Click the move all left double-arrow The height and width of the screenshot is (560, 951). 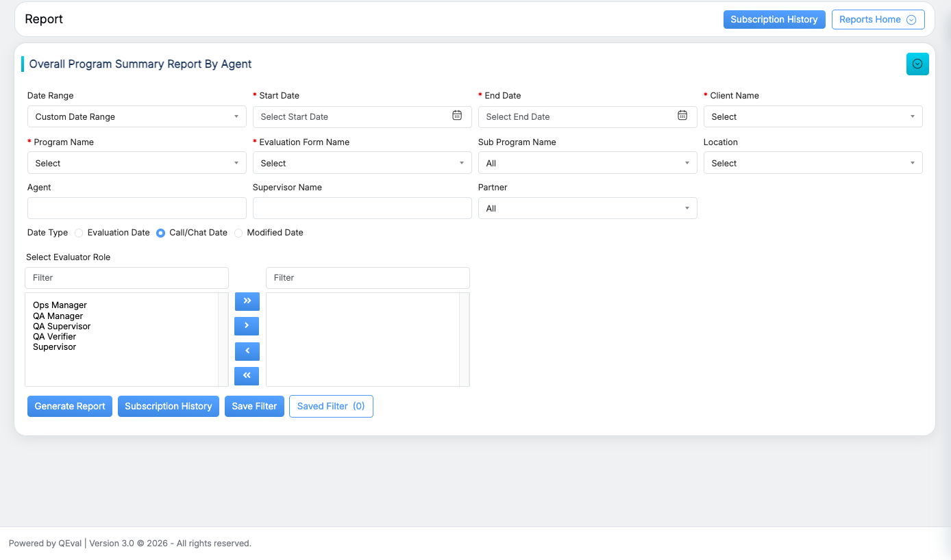pos(247,376)
